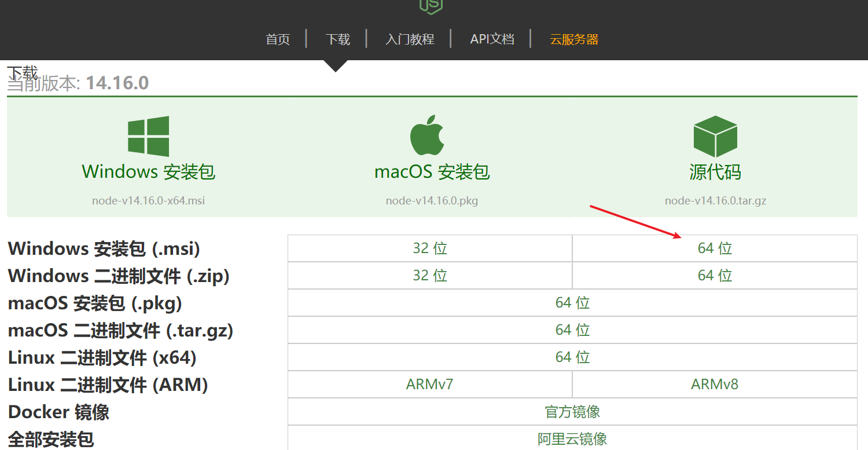Screen dimensions: 868x450
Task: Download 32 位 Windows .zip binary
Action: click(430, 276)
